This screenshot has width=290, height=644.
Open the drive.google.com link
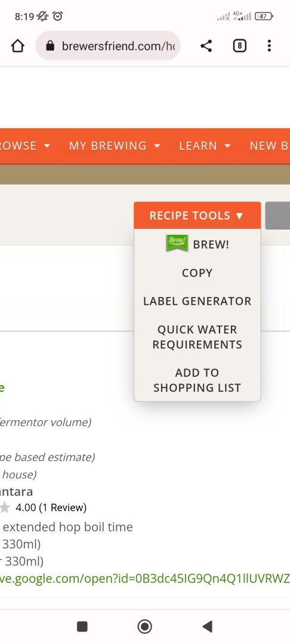click(145, 578)
